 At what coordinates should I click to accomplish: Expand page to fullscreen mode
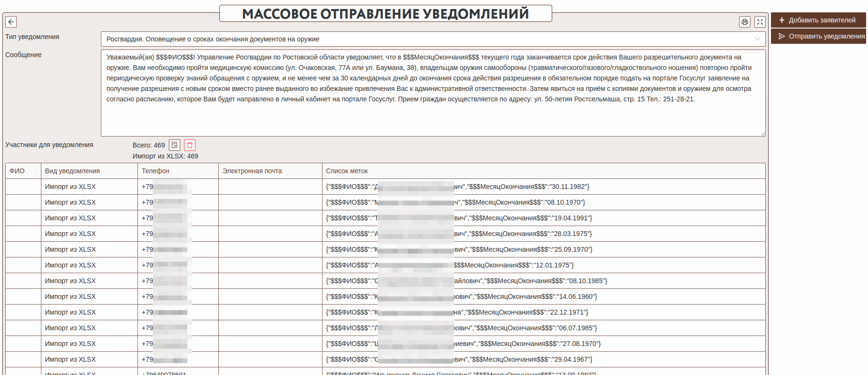[x=760, y=22]
